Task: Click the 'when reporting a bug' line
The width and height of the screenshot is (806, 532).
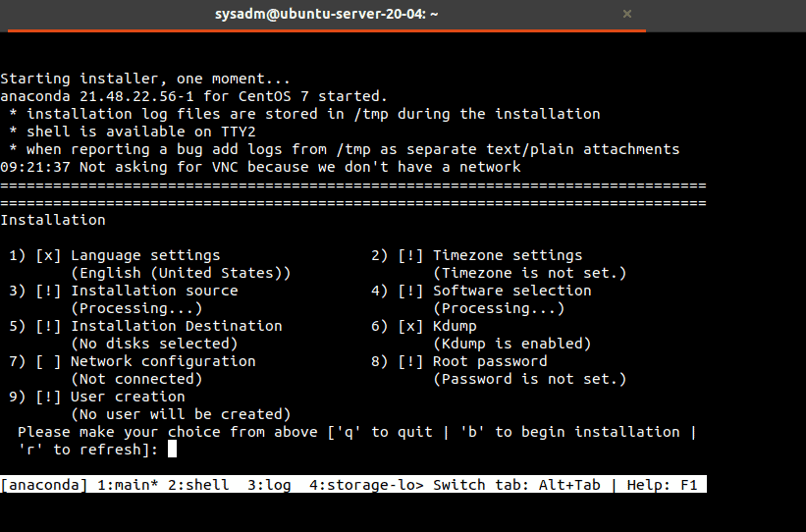Action: click(x=345, y=149)
